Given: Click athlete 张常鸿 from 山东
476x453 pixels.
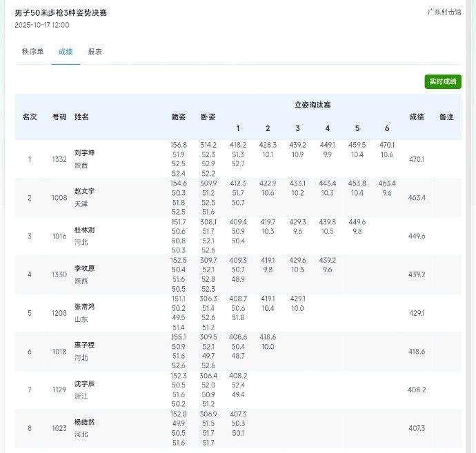Looking at the screenshot, I should pyautogui.click(x=84, y=307).
